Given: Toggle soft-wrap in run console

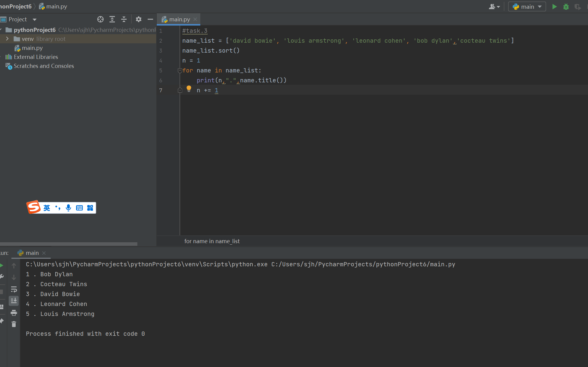Looking at the screenshot, I should (14, 289).
